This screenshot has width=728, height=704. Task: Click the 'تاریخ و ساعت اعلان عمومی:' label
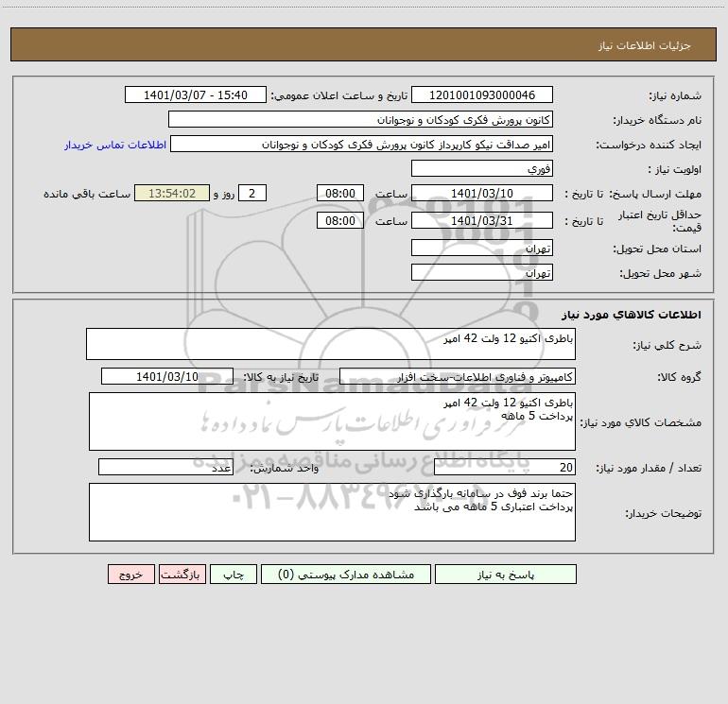[339, 95]
